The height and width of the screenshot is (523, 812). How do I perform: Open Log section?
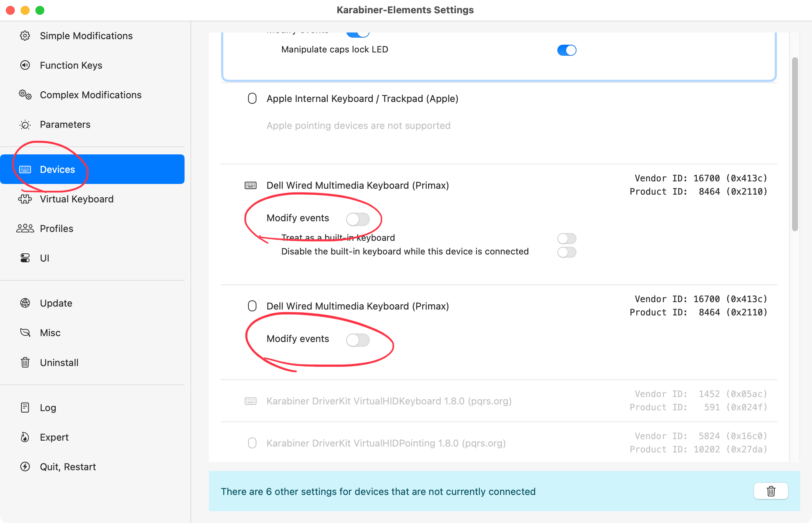pyautogui.click(x=92, y=407)
